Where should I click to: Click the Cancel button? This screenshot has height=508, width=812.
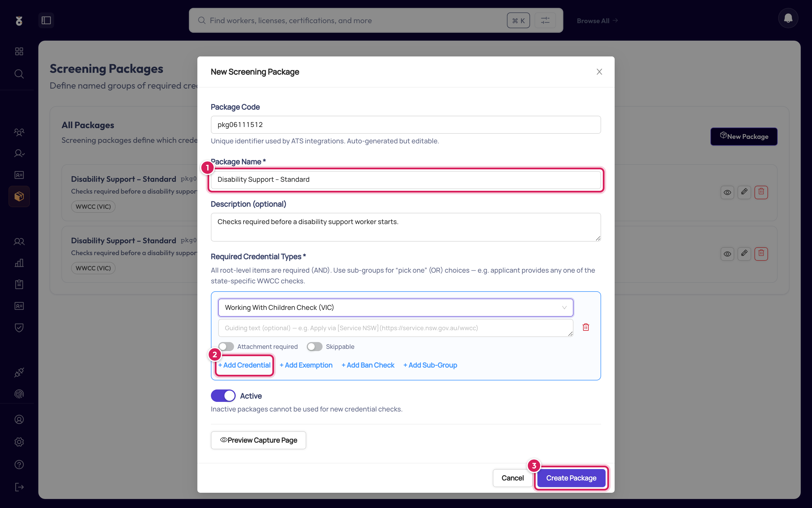(x=512, y=478)
